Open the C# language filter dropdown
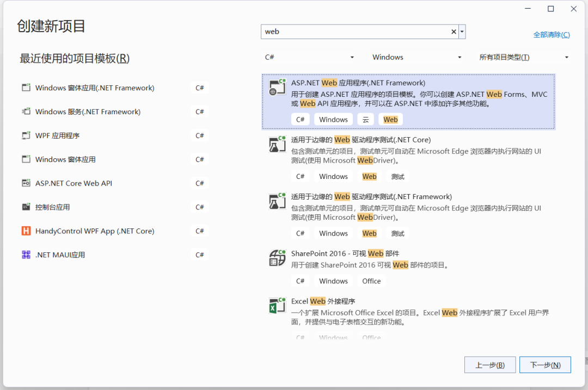 (x=309, y=57)
